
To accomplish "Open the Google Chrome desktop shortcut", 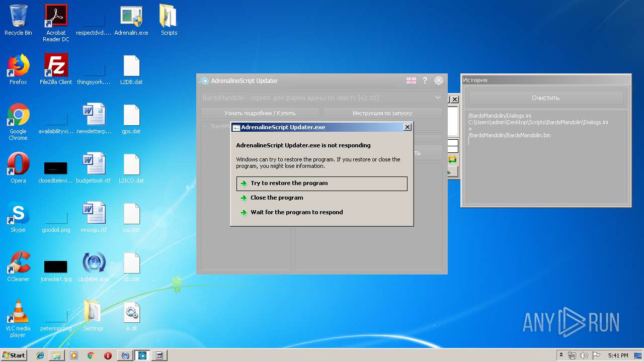I will (18, 122).
